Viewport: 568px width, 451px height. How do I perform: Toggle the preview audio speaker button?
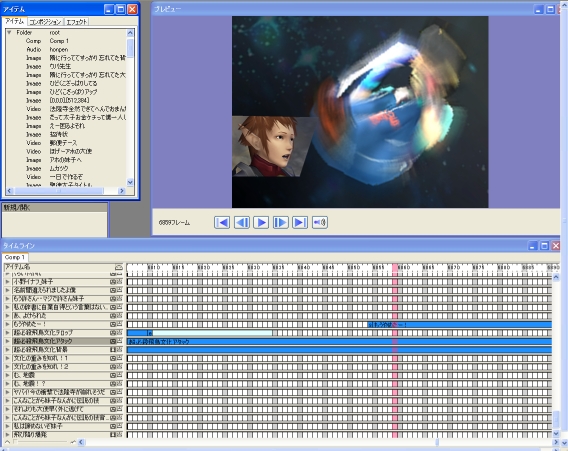(320, 222)
